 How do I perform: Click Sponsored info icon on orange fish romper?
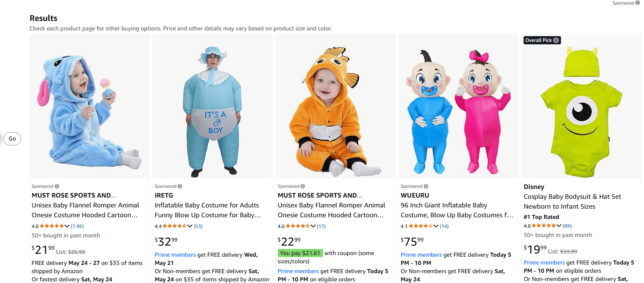(303, 186)
